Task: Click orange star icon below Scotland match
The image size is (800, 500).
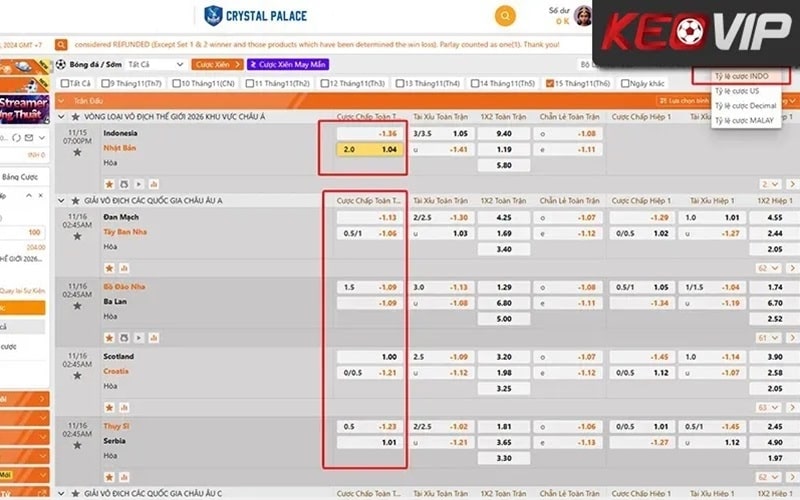Action: [x=109, y=408]
